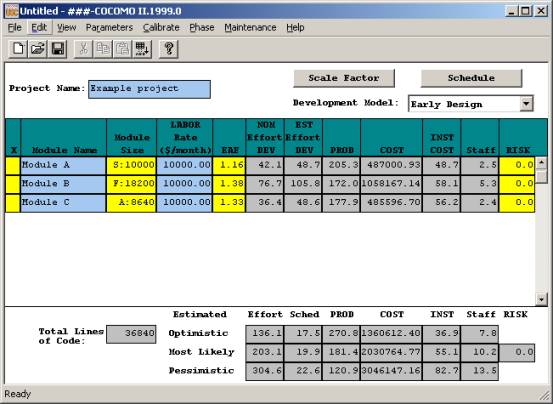Click the add module grid icon
The width and height of the screenshot is (553, 404).
[142, 49]
